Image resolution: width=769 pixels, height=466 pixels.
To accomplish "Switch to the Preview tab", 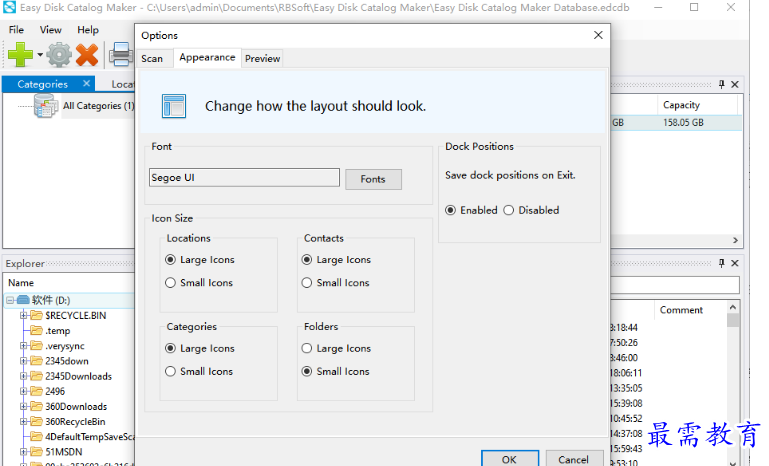I will point(262,58).
